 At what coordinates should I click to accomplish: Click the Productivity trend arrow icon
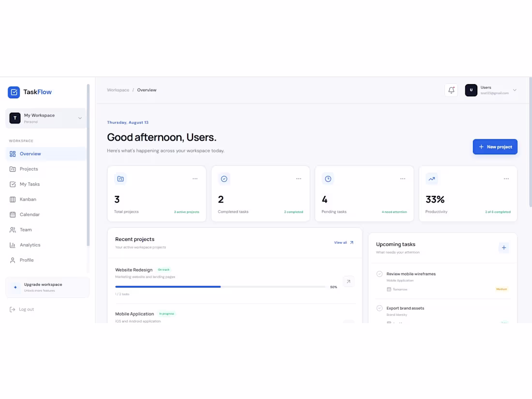pos(431,179)
